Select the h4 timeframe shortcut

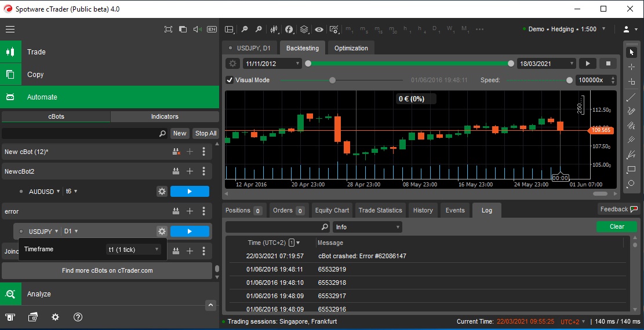coord(422,29)
